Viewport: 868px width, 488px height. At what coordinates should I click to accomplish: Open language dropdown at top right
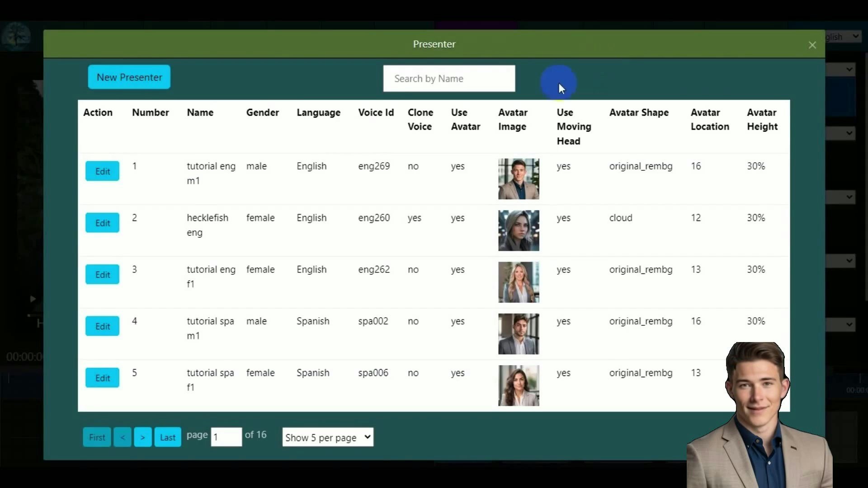[x=844, y=37]
